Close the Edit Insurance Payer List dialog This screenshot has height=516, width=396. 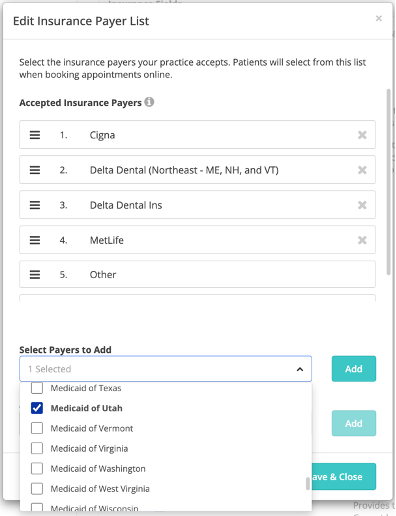(378, 18)
